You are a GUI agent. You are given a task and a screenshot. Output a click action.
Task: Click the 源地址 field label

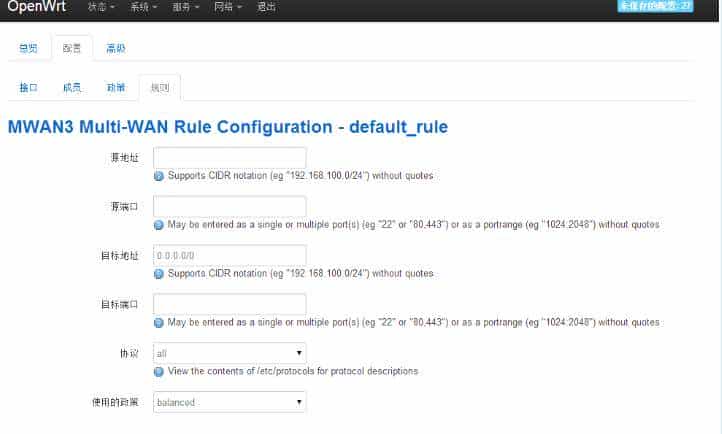[124, 158]
